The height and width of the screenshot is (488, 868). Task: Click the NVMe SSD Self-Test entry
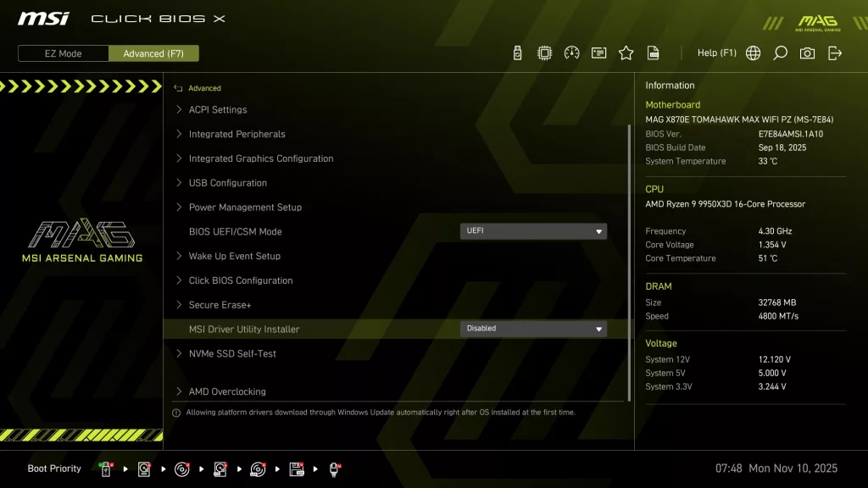click(x=234, y=353)
